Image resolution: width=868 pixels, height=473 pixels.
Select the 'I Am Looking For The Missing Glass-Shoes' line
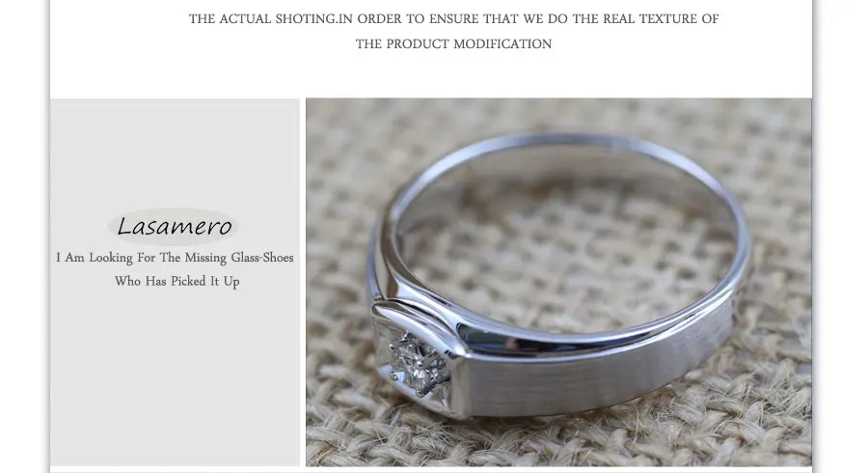175,258
